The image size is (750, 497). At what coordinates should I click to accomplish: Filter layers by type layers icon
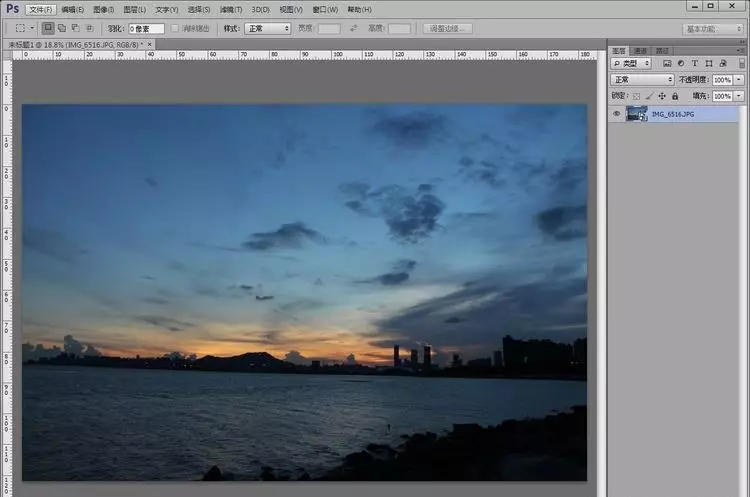click(695, 63)
